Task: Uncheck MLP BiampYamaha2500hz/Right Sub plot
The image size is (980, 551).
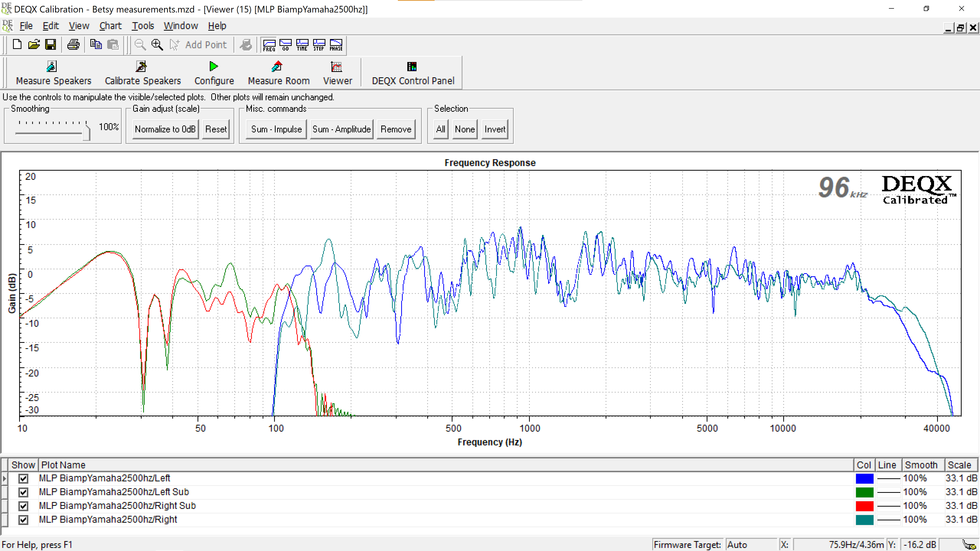Action: (x=23, y=506)
